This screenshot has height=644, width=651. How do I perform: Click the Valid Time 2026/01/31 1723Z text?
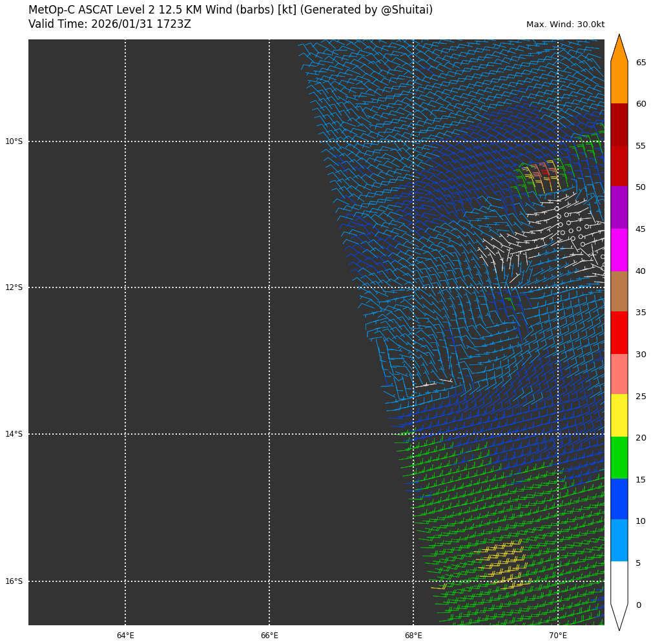(x=110, y=25)
